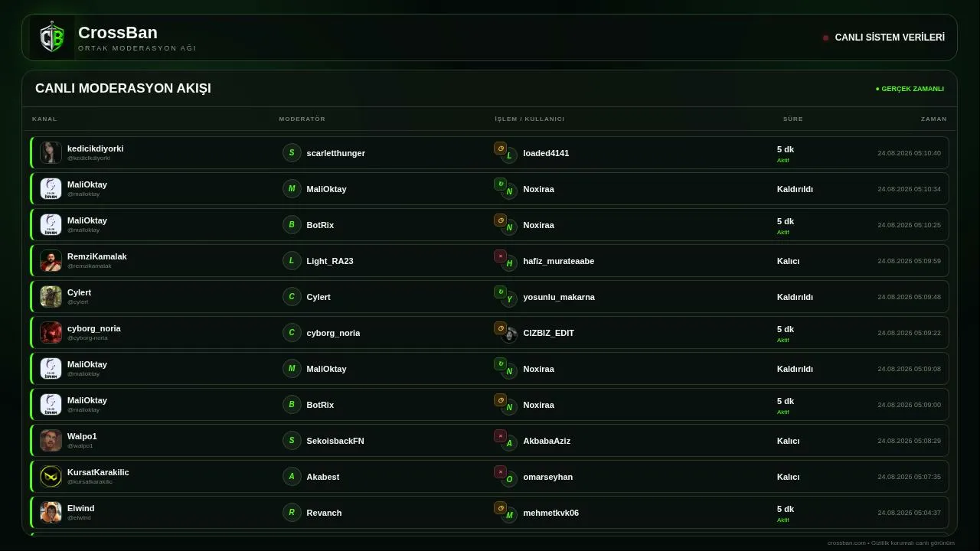
Task: Select the moderator name SekoisbackFN
Action: click(335, 441)
